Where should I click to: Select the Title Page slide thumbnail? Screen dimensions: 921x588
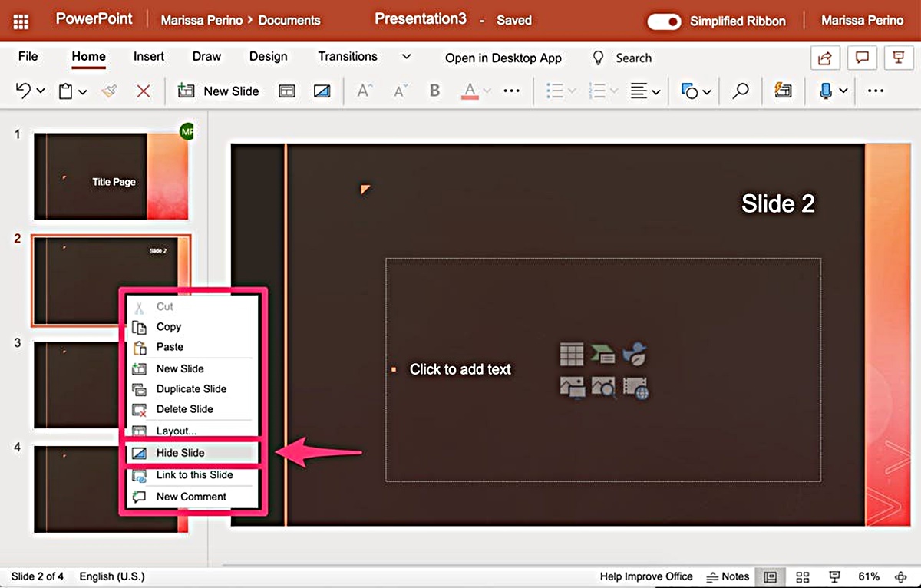point(111,177)
